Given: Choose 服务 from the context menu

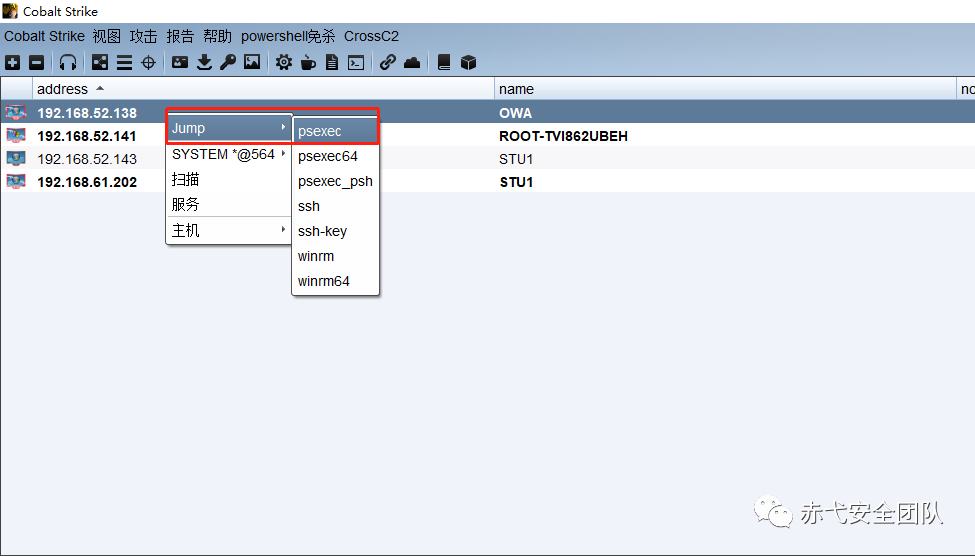Looking at the screenshot, I should click(x=229, y=204).
